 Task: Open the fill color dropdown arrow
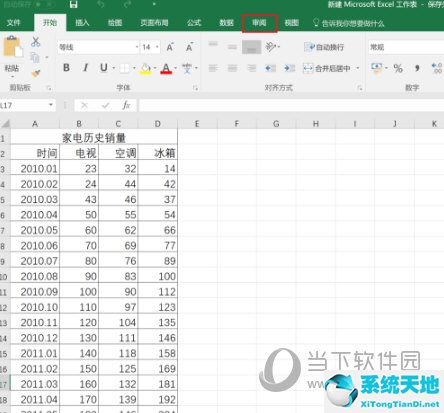click(x=155, y=68)
